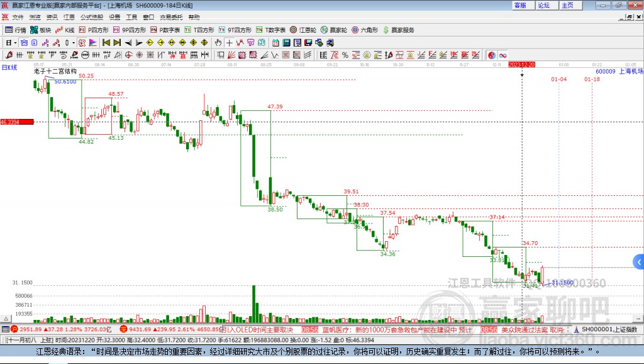Click the colored flag icon
This screenshot has height=364, width=644.
[x=93, y=43]
